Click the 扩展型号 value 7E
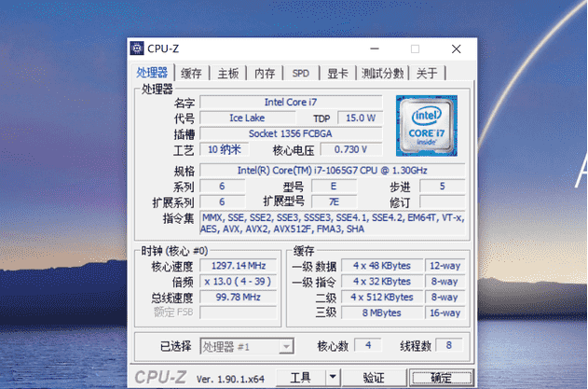The image size is (588, 389). pyautogui.click(x=334, y=202)
